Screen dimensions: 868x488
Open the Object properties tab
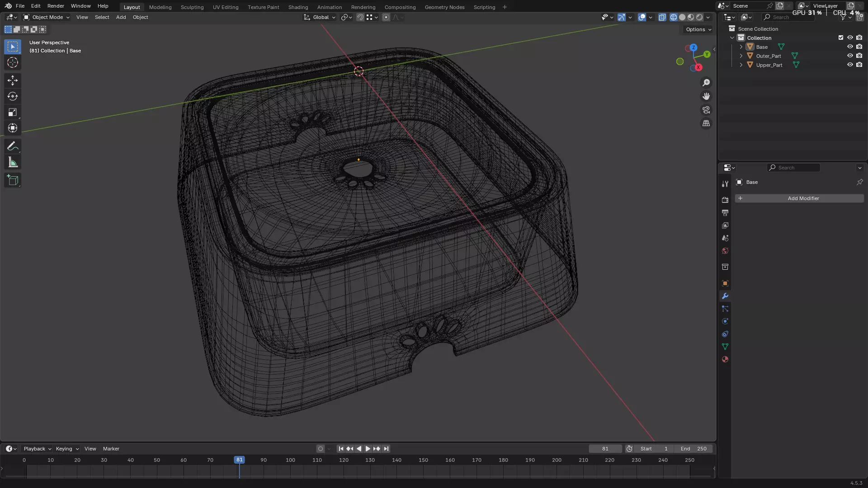tap(725, 283)
